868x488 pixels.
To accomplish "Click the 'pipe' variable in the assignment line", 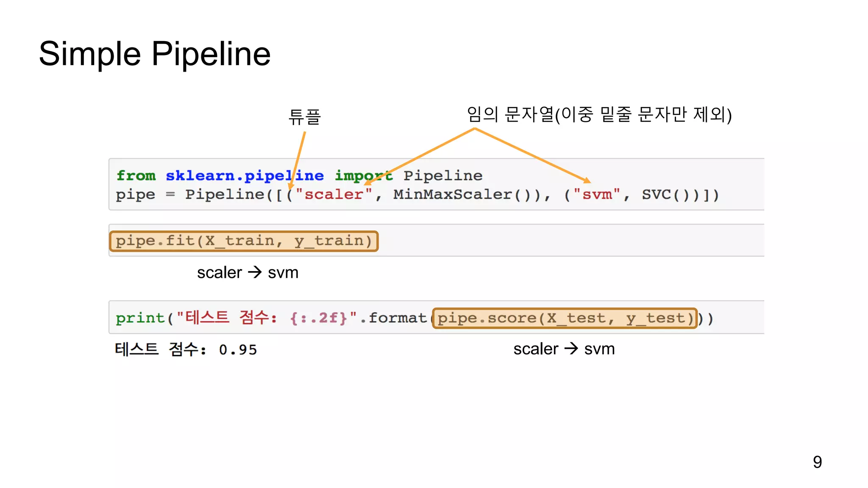I will (x=135, y=194).
